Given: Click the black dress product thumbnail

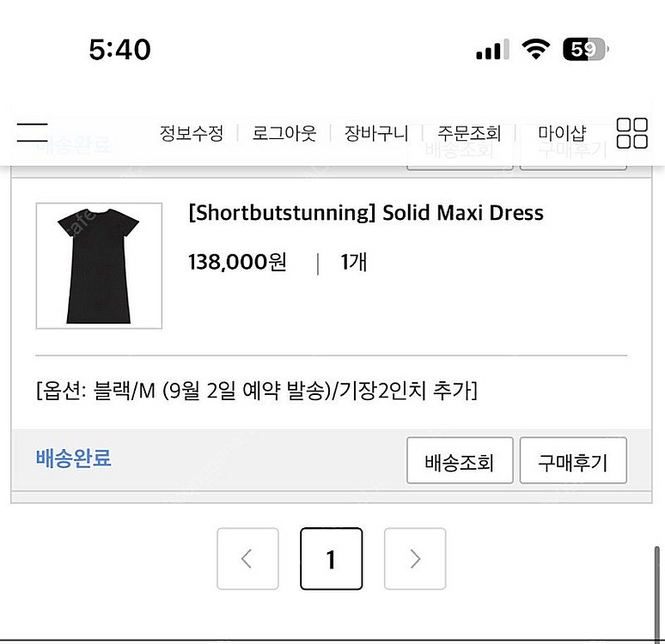Looking at the screenshot, I should (99, 266).
